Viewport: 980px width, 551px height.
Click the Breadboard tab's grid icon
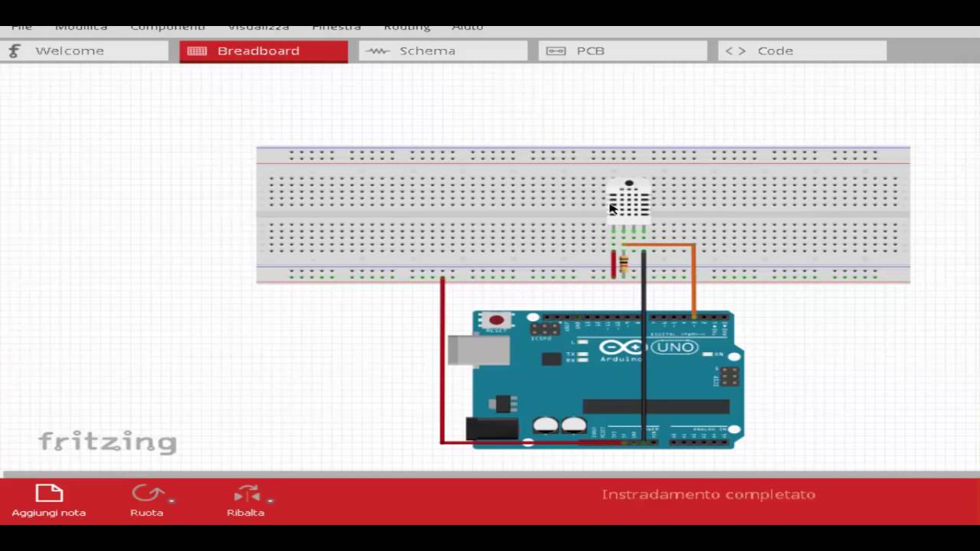coord(197,51)
